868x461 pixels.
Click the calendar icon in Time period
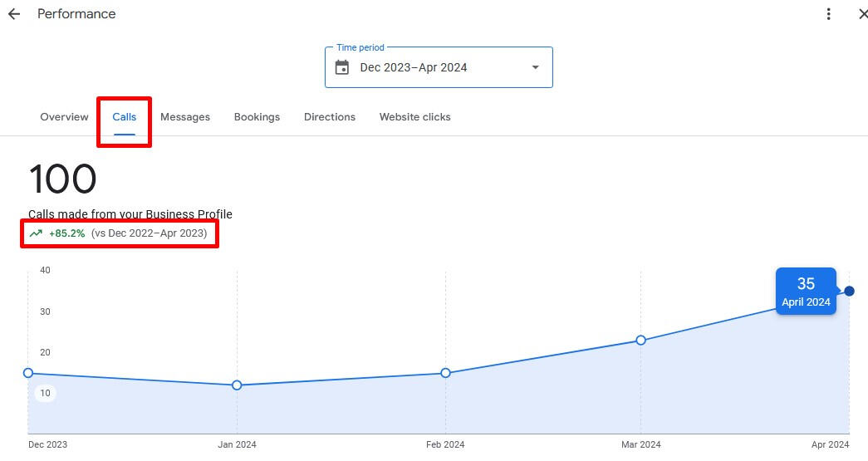[x=342, y=67]
